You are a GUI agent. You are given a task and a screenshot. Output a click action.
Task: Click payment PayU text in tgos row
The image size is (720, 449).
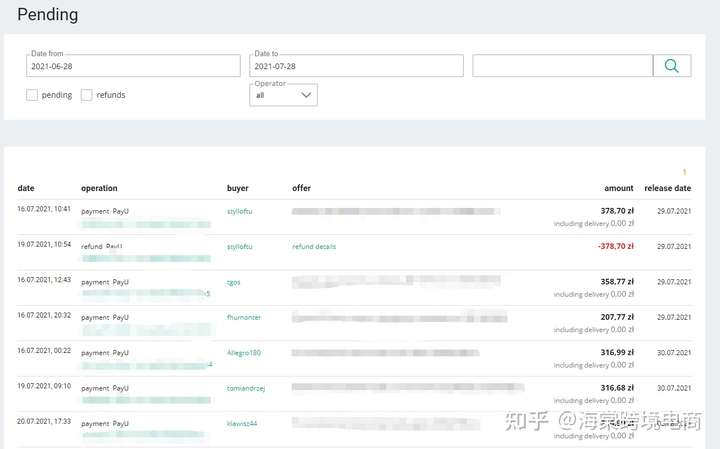tap(105, 282)
